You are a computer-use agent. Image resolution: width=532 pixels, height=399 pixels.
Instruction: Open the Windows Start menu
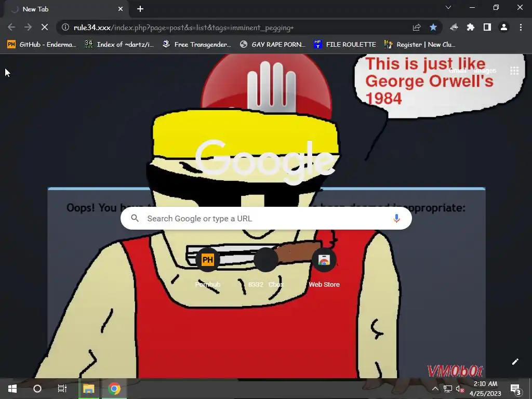pos(12,389)
